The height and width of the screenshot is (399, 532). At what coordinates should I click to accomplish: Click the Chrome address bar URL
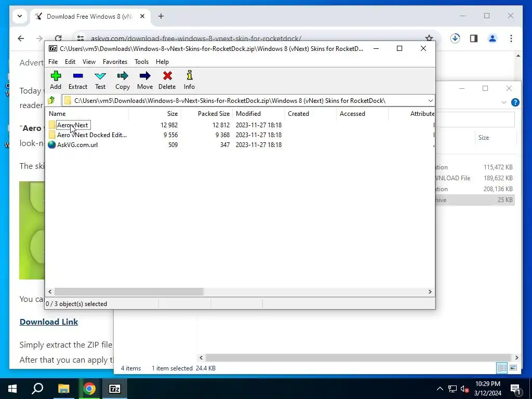(196, 38)
